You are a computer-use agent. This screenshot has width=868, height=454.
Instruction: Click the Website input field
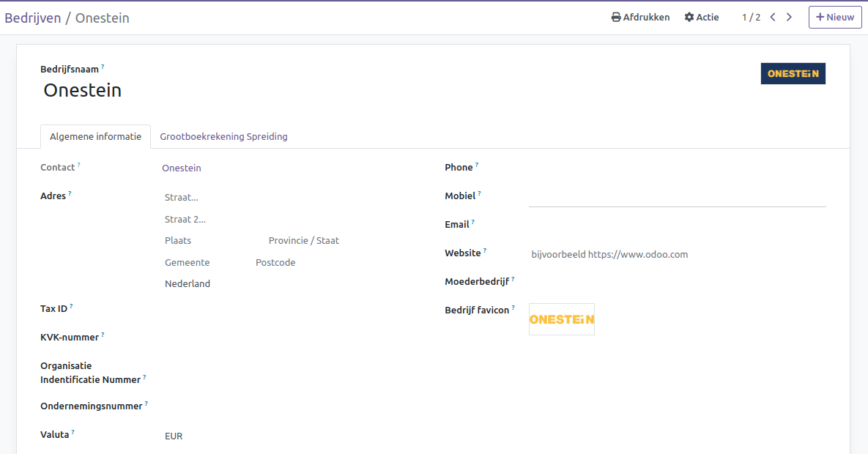click(x=676, y=255)
